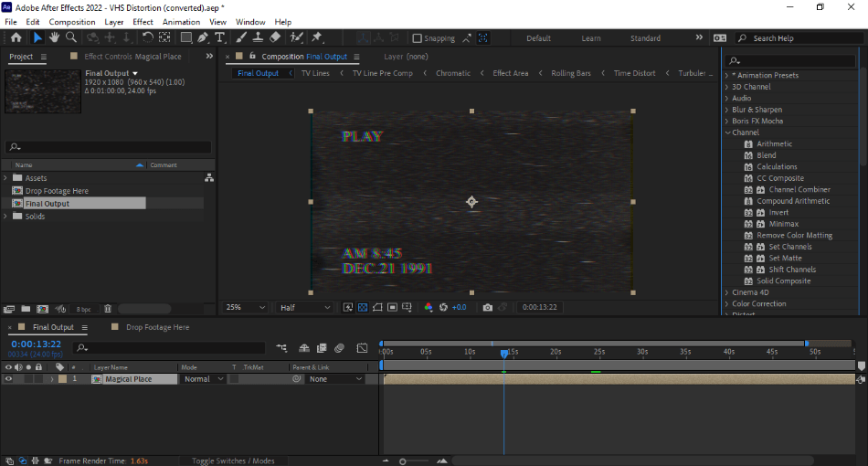Viewport: 868px width, 466px height.
Task: Select the Eraser tool
Action: point(275,37)
